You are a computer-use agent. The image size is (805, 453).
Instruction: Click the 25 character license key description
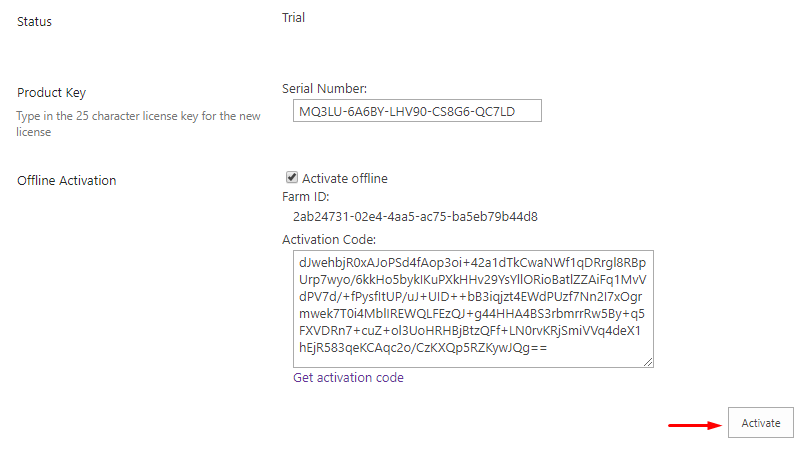point(138,124)
